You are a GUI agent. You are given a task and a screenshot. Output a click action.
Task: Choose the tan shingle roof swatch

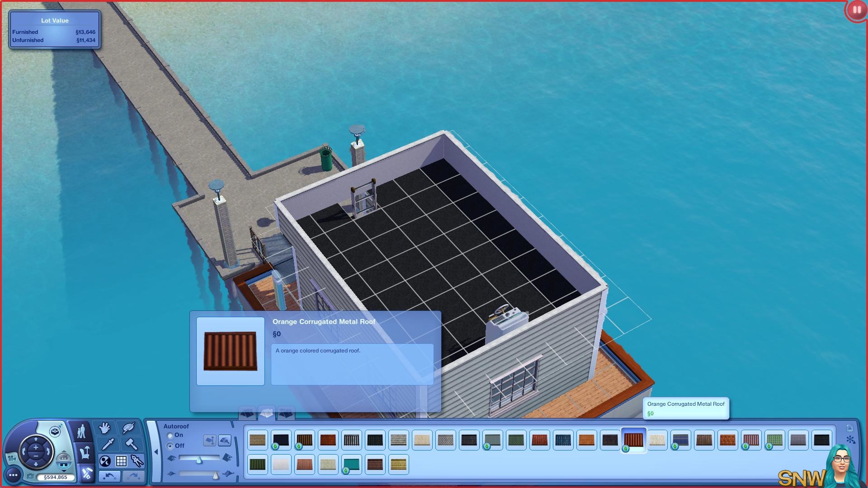point(258,440)
